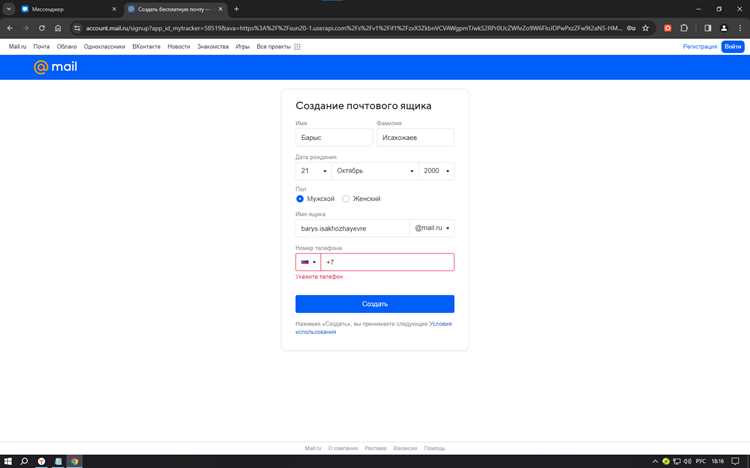Open footer Вакансии link
This screenshot has width=750, height=468.
pos(405,448)
